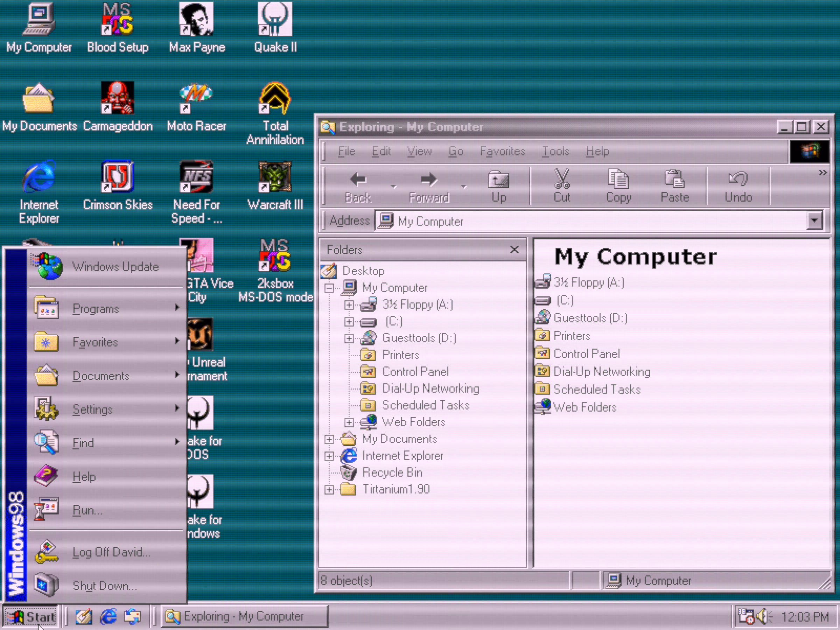Select Printers in the right pane
Screen dimensions: 840x630
click(572, 336)
